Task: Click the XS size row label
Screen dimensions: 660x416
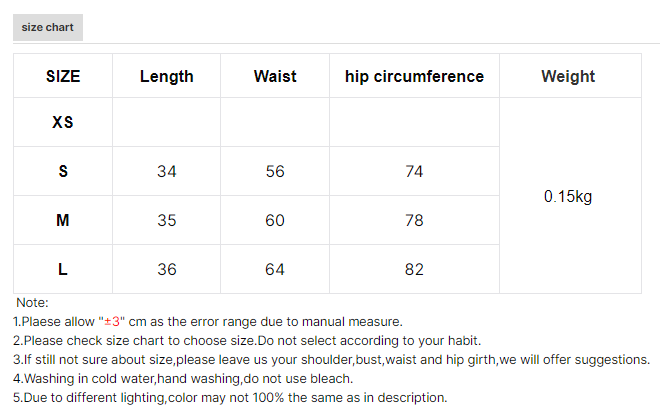Action: [x=63, y=123]
